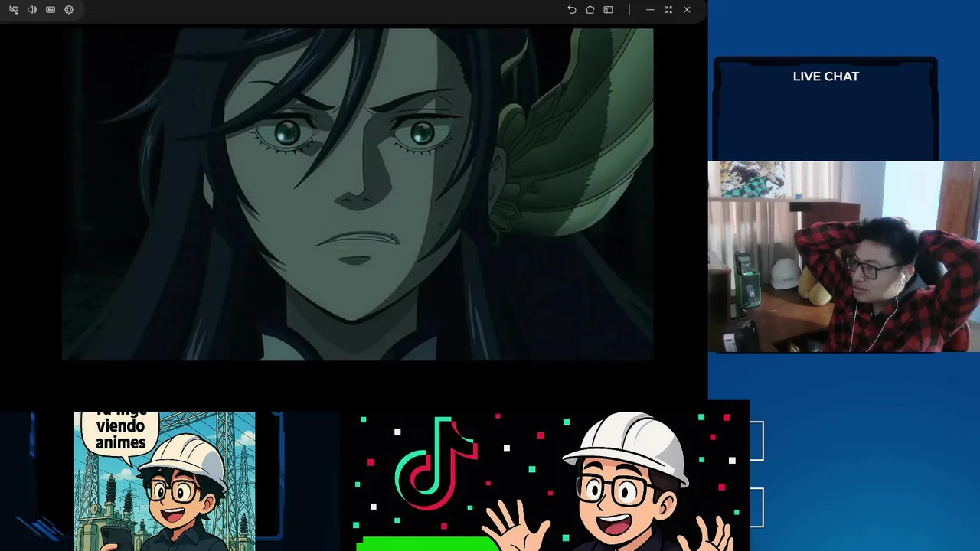Click the TikTok logo graphic
The width and height of the screenshot is (980, 551).
click(x=436, y=462)
